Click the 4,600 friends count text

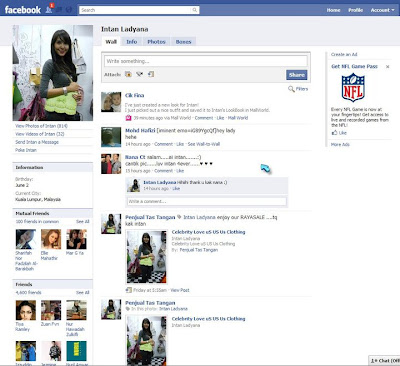coord(28,292)
